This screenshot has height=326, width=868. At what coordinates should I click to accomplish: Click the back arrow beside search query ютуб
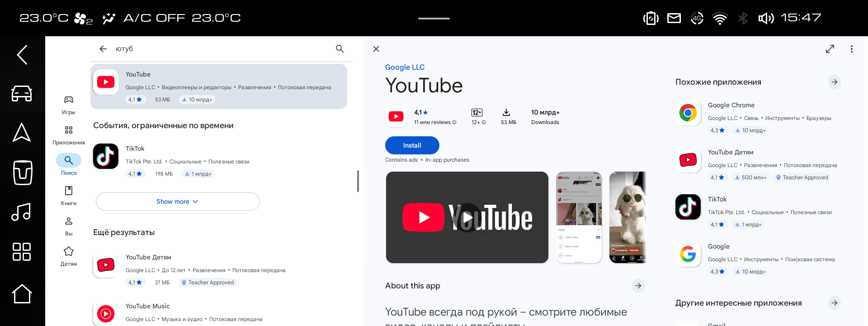(103, 49)
